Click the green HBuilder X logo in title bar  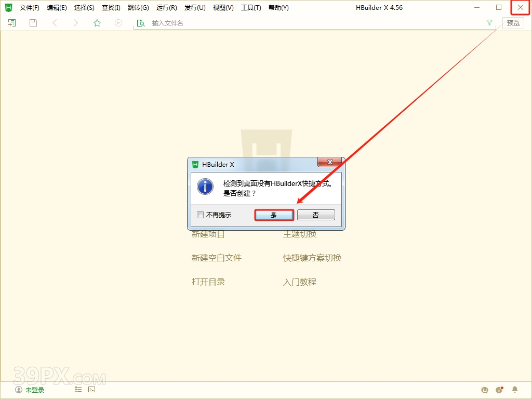(8, 7)
